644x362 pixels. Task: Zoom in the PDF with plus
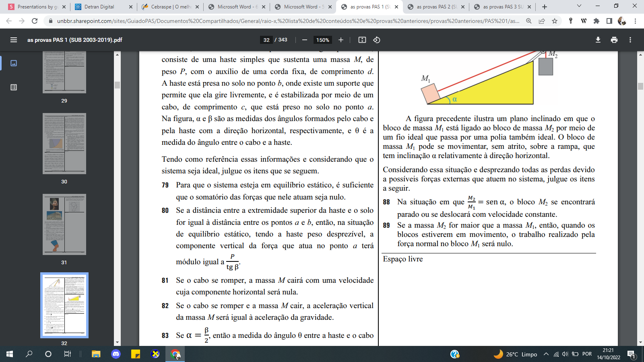pos(341,40)
